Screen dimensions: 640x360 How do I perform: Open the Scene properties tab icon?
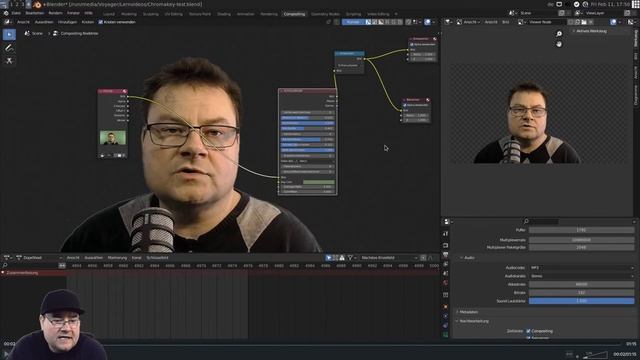(x=445, y=273)
